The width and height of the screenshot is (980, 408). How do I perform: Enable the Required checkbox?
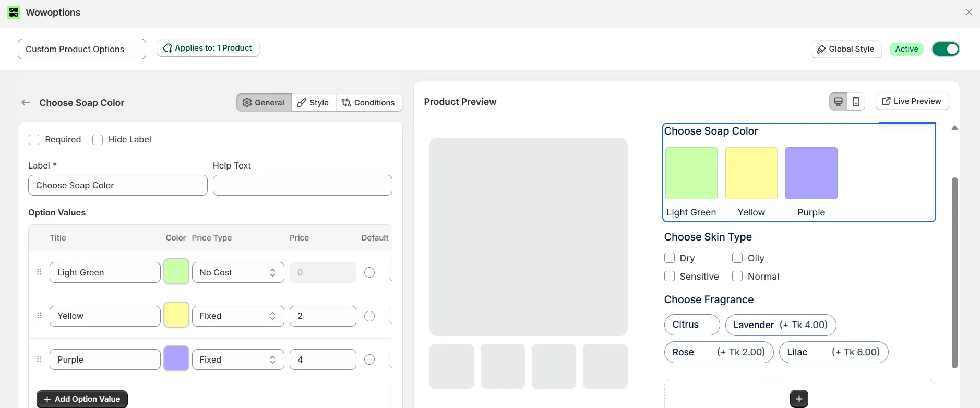(x=34, y=139)
